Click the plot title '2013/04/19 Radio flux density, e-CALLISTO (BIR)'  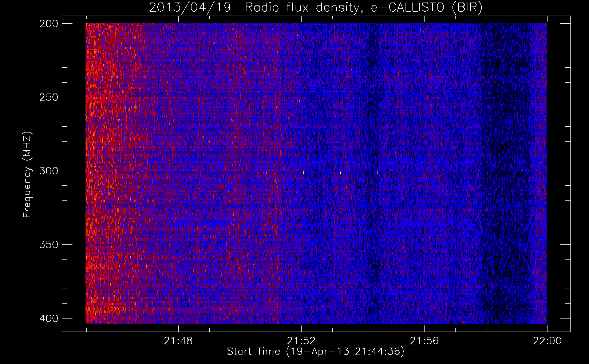coord(316,8)
